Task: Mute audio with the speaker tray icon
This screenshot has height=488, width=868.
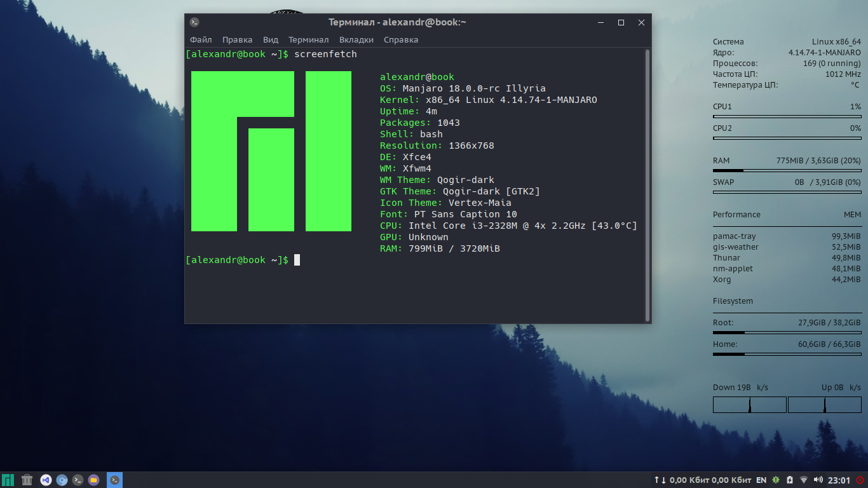Action: coord(818,480)
